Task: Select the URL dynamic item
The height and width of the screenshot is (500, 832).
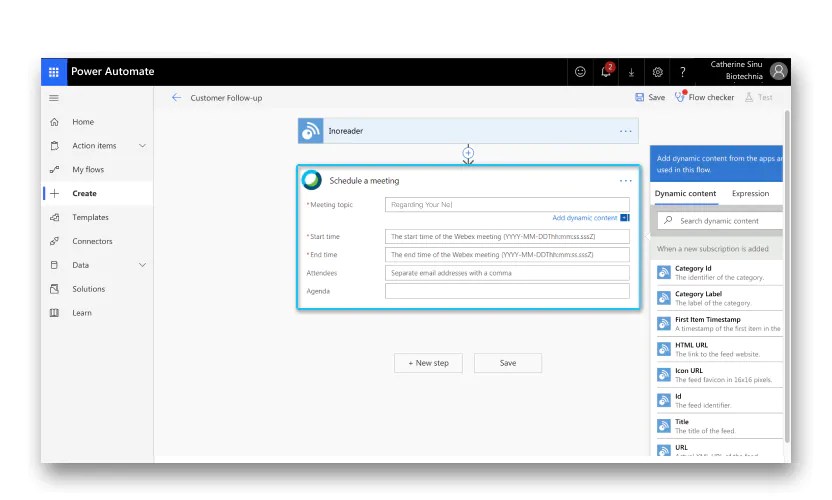Action: 720,449
